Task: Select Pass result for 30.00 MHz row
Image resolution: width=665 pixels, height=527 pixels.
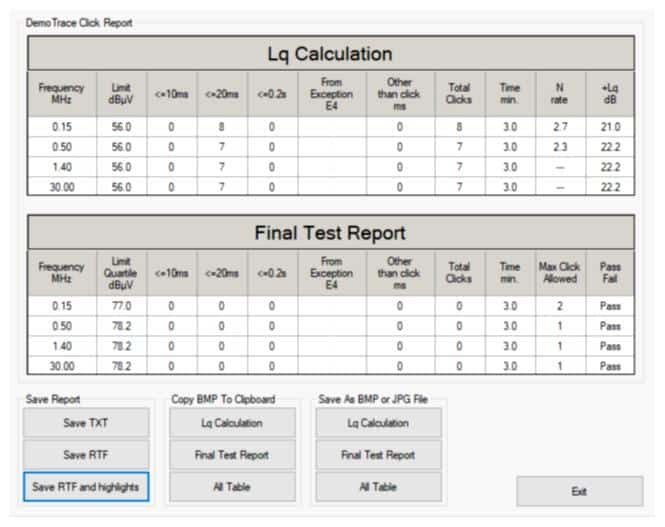Action: point(610,366)
